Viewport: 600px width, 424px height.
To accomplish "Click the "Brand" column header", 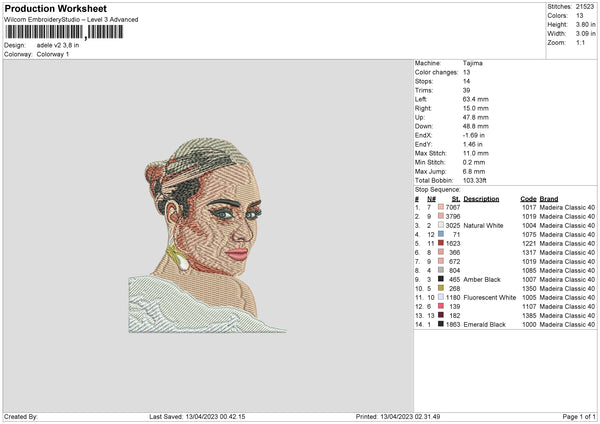I will 549,199.
